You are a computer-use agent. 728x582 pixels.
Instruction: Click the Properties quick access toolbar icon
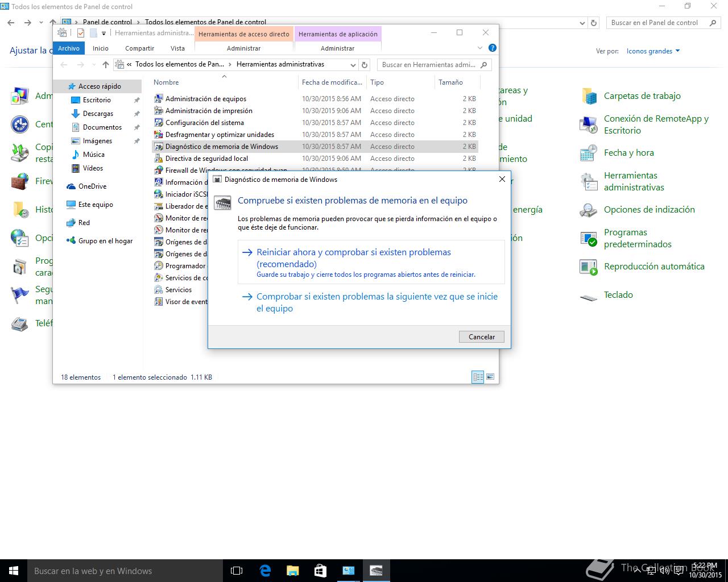81,33
